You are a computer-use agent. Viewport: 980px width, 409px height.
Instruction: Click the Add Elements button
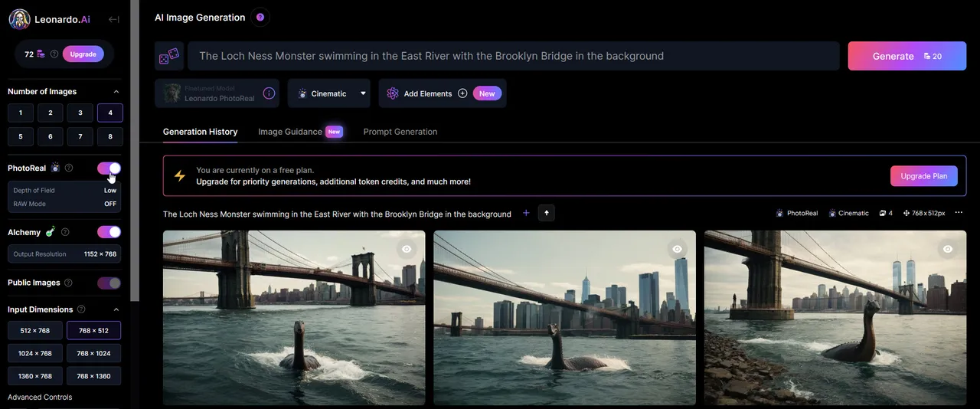pos(443,93)
